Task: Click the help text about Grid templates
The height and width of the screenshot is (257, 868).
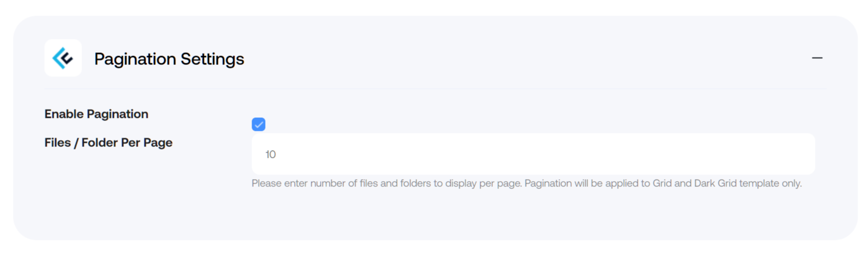Action: click(x=527, y=183)
